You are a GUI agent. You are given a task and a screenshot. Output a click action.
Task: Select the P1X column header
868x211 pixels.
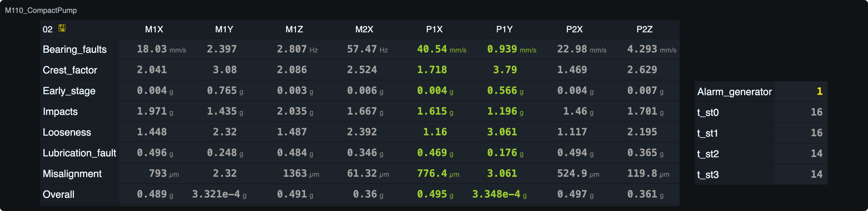point(434,29)
